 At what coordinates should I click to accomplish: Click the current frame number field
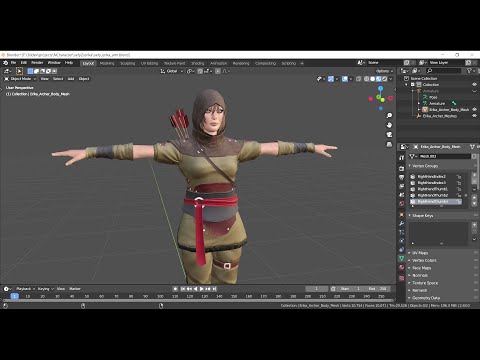pos(316,289)
